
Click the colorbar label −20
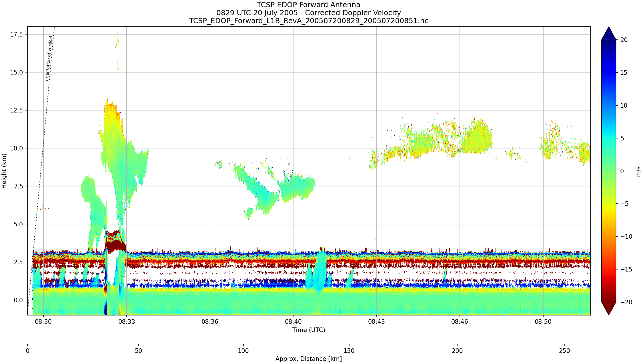tap(626, 302)
